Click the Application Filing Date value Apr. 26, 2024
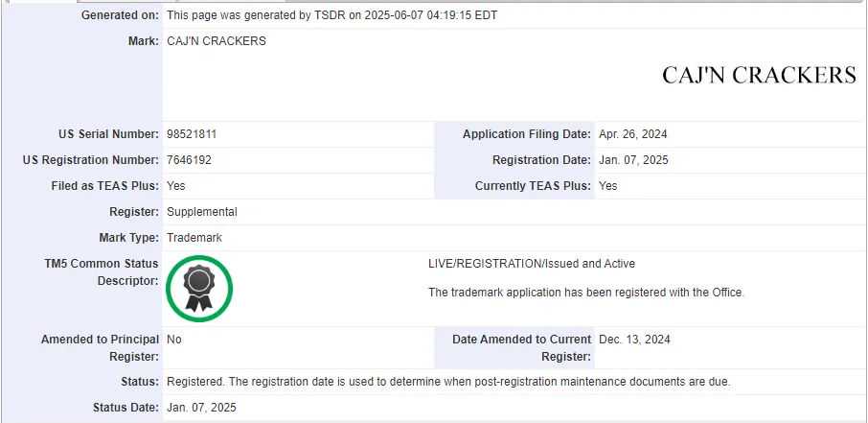Viewport: 868px width, 423px height. click(x=632, y=134)
